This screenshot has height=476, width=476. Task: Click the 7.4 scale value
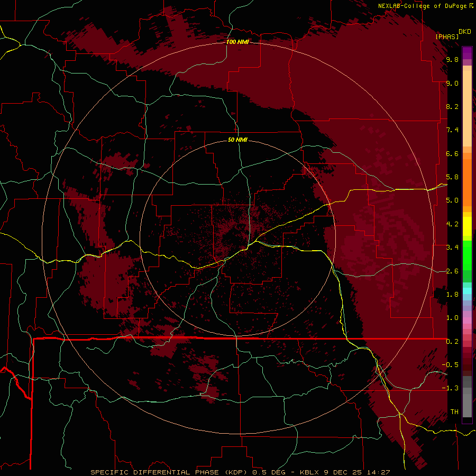point(452,130)
